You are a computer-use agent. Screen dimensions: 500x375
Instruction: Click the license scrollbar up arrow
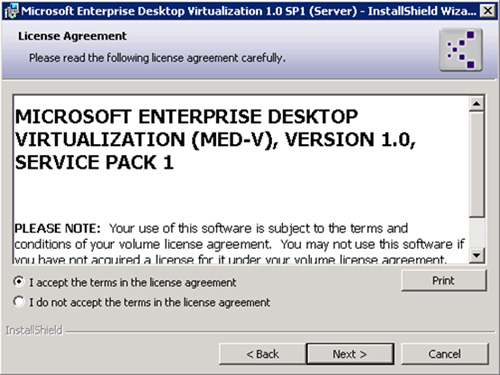(477, 104)
